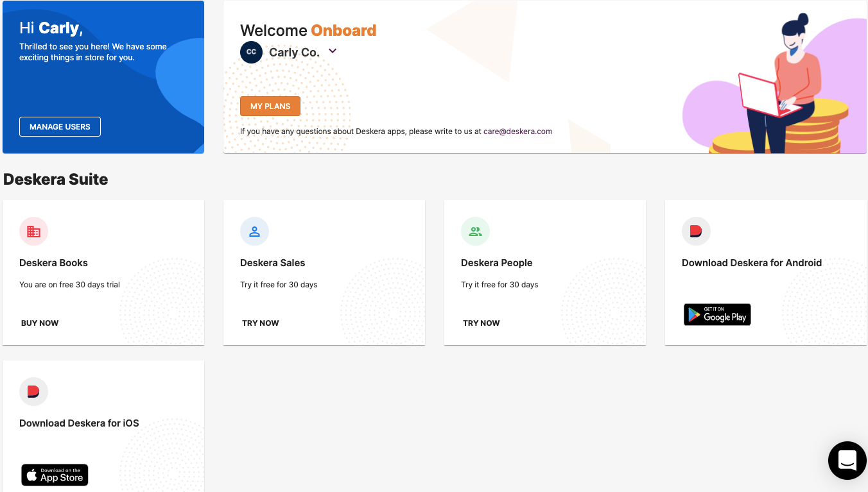Viewport: 868px width, 492px height.
Task: Click the woman with laptop illustration
Action: pyautogui.click(x=780, y=83)
